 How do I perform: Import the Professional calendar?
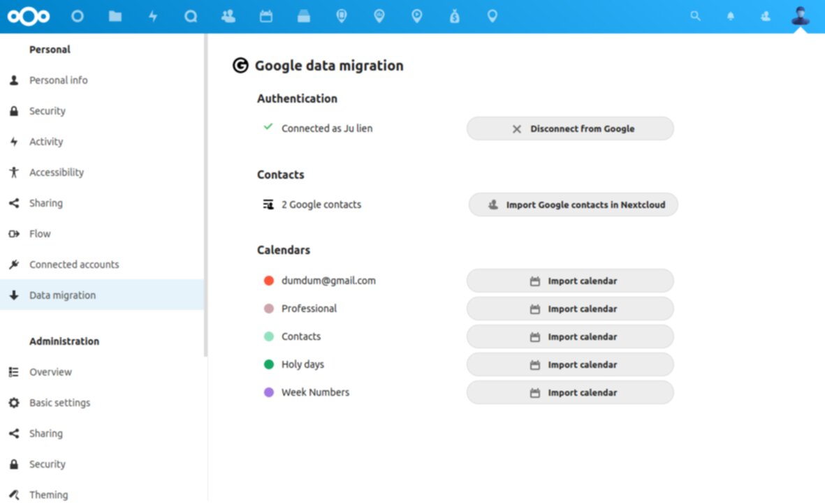coord(570,309)
